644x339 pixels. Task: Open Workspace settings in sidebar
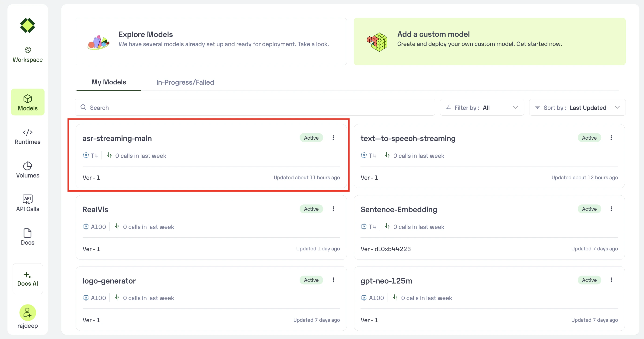tap(28, 55)
